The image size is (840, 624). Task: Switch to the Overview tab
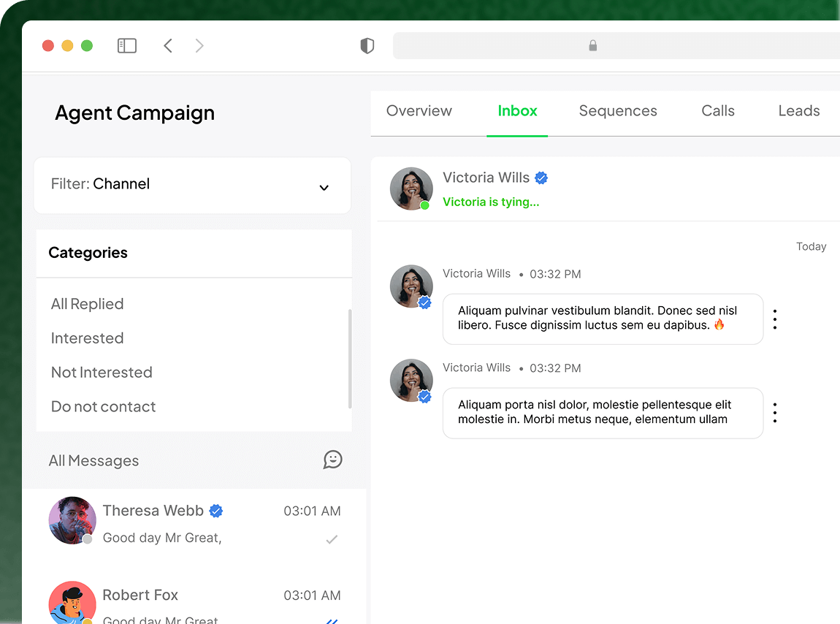coord(419,111)
